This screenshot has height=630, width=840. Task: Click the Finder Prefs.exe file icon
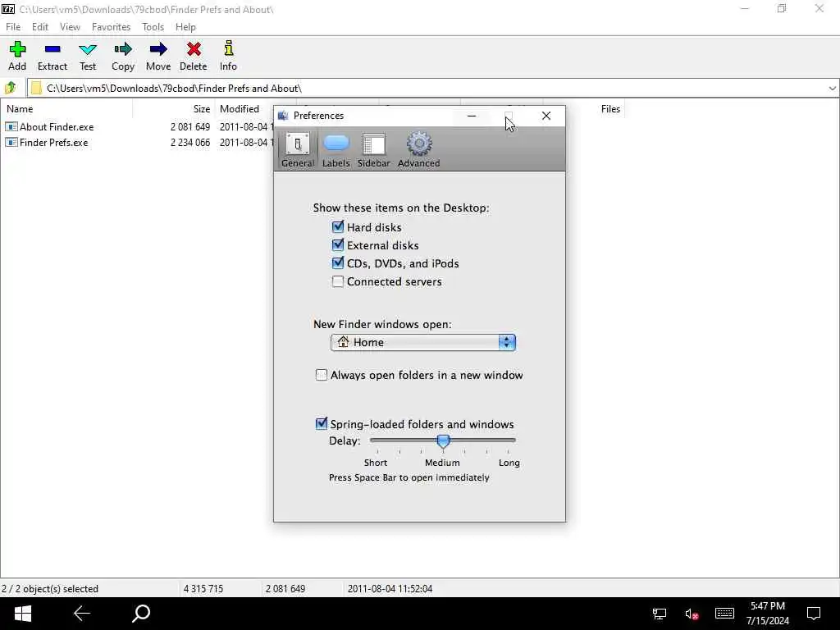11,143
